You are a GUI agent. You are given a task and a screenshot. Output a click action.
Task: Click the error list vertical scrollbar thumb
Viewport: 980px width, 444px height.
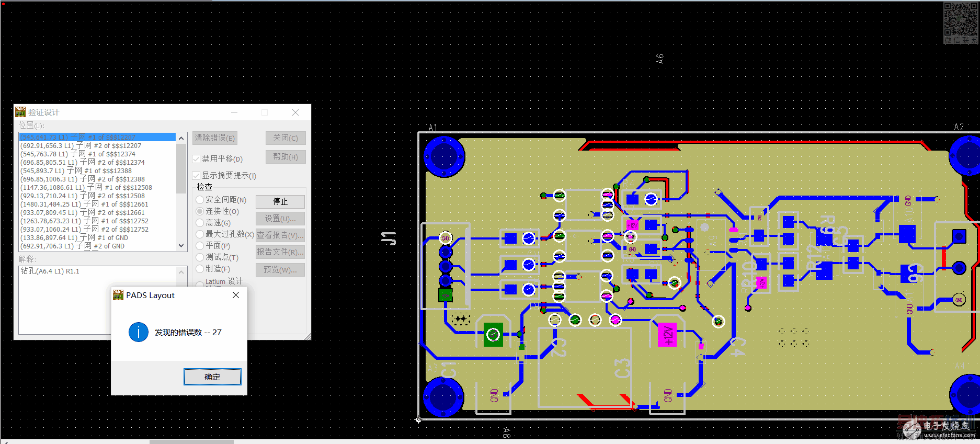pyautogui.click(x=181, y=168)
